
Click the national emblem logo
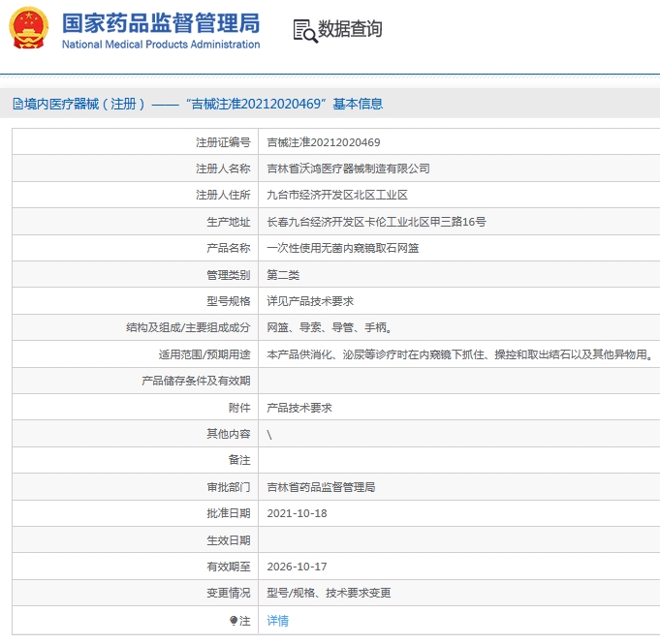(x=29, y=28)
